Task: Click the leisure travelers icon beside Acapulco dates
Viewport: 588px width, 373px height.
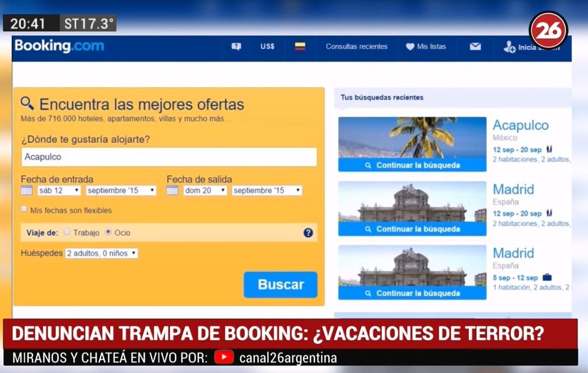Action: coord(549,149)
